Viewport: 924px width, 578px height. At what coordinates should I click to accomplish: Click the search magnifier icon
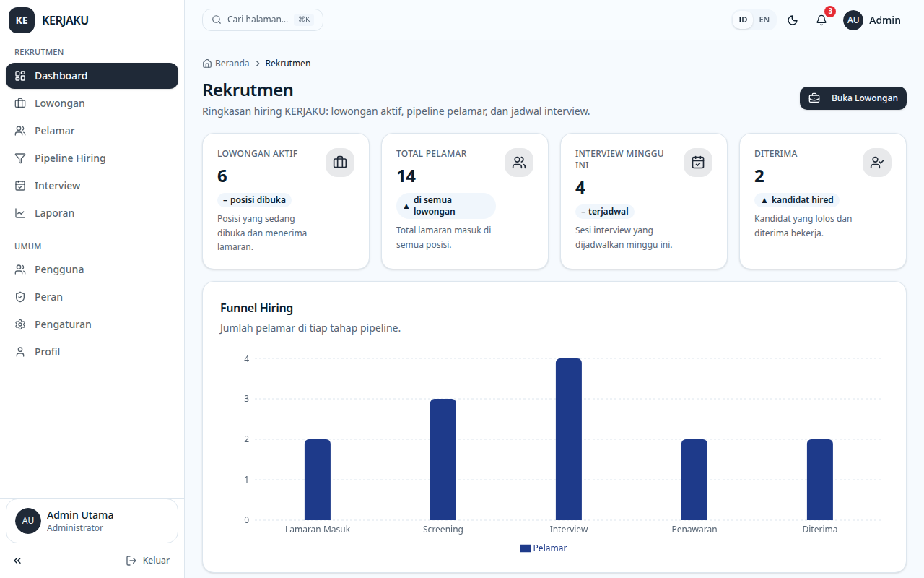217,20
